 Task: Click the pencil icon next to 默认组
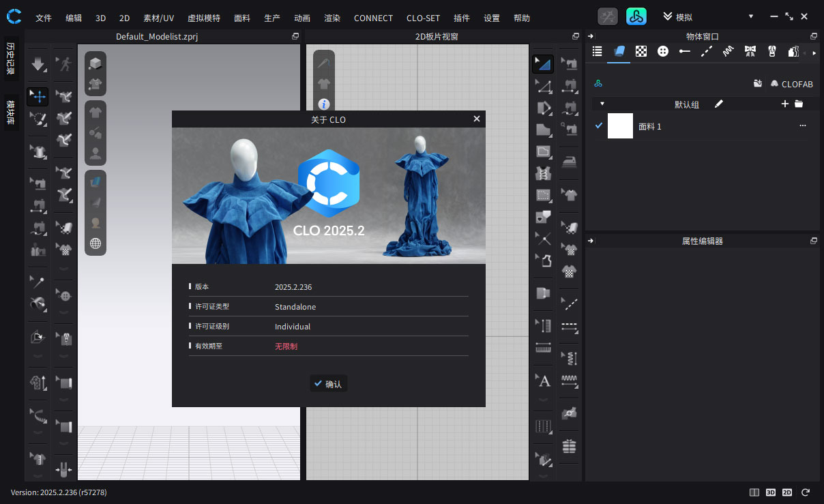(718, 104)
